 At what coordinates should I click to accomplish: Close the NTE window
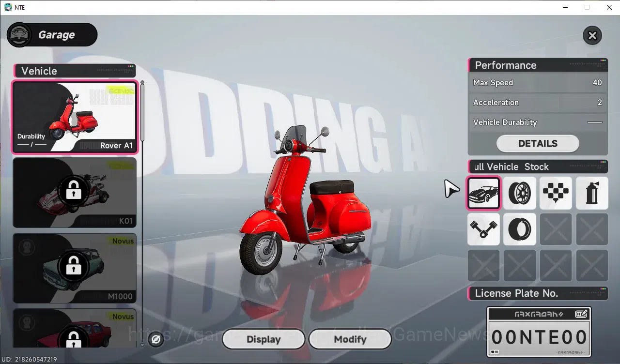tap(609, 7)
